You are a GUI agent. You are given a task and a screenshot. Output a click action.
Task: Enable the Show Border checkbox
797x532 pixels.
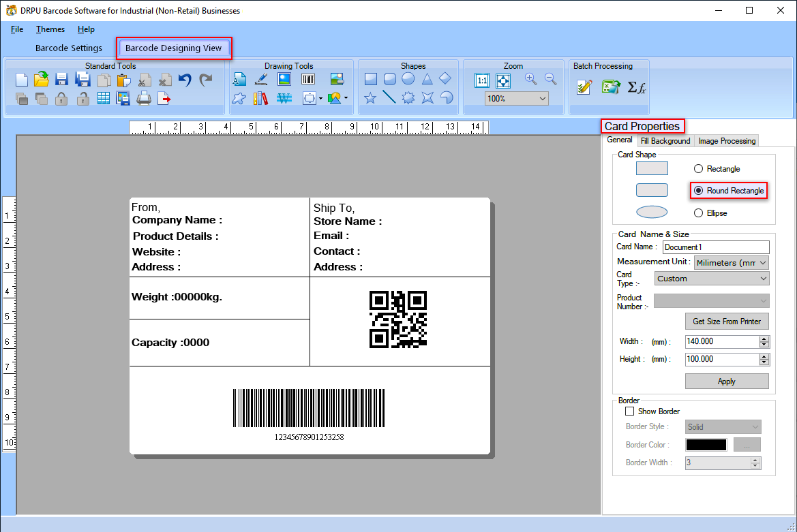(x=629, y=411)
